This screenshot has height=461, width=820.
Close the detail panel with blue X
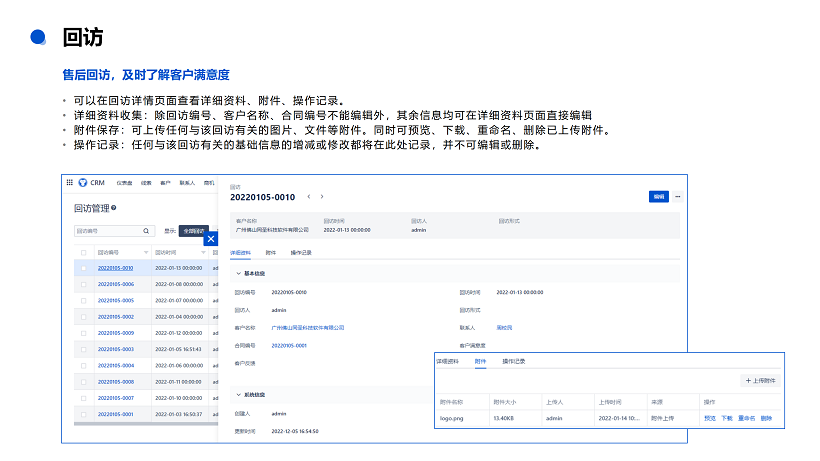(211, 239)
